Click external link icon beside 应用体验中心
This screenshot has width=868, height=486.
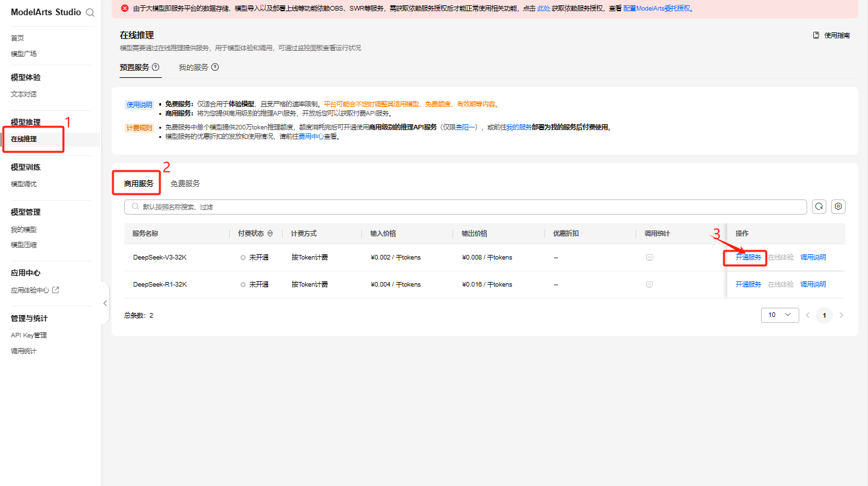pyautogui.click(x=55, y=290)
